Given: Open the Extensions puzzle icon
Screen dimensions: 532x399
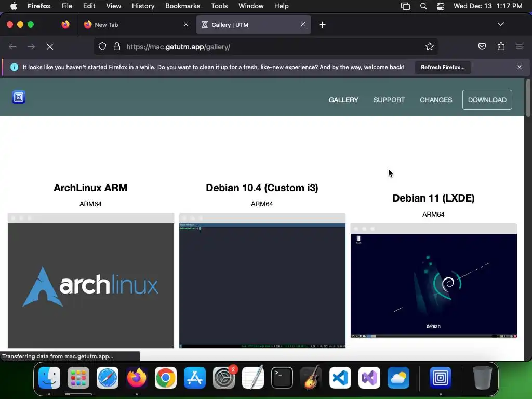Looking at the screenshot, I should 501,46.
